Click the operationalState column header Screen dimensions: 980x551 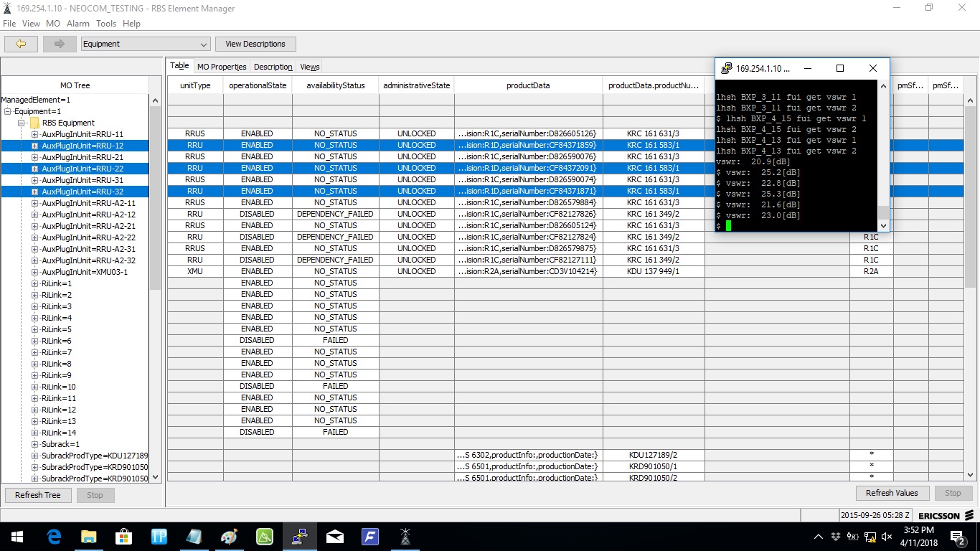pyautogui.click(x=258, y=85)
